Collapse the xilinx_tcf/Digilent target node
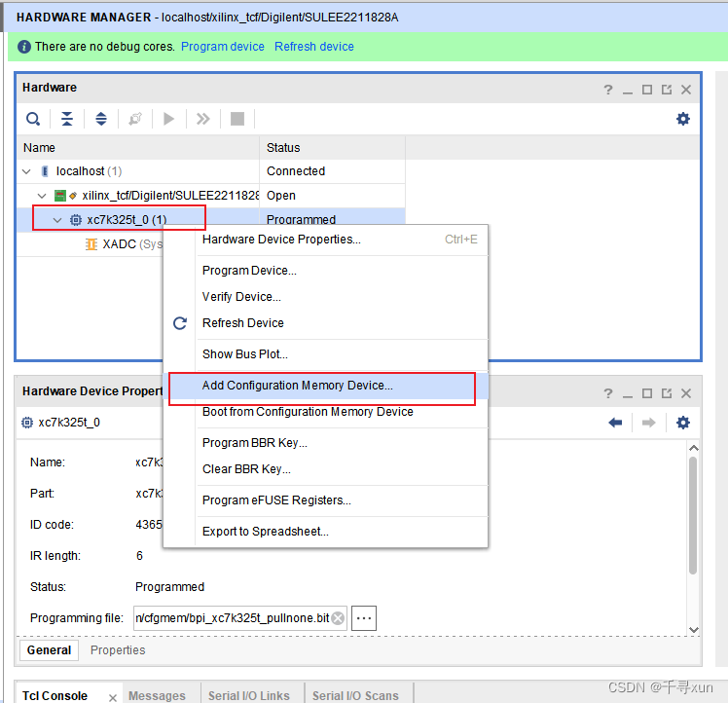The height and width of the screenshot is (703, 728). click(42, 196)
